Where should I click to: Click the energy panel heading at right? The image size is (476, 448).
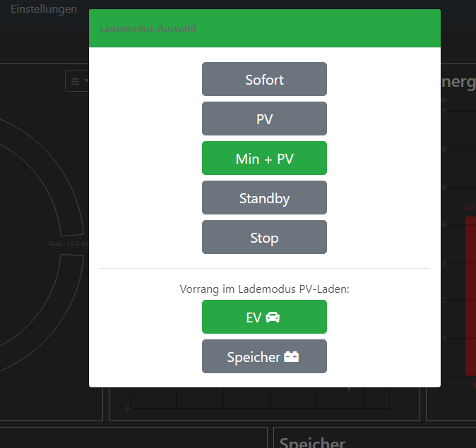pos(458,82)
